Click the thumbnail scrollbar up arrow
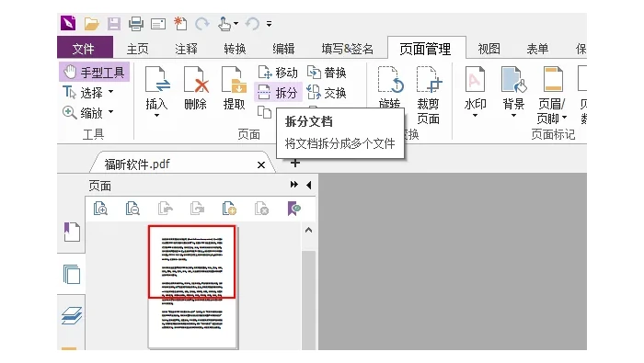Screen dimensions: 644x363 [x=308, y=230]
